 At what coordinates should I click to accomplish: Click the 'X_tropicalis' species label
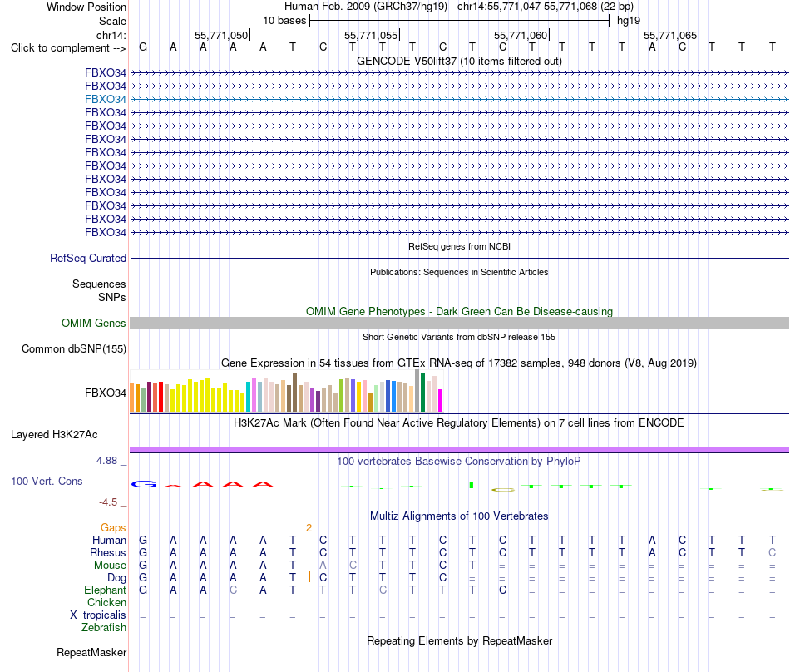(98, 615)
